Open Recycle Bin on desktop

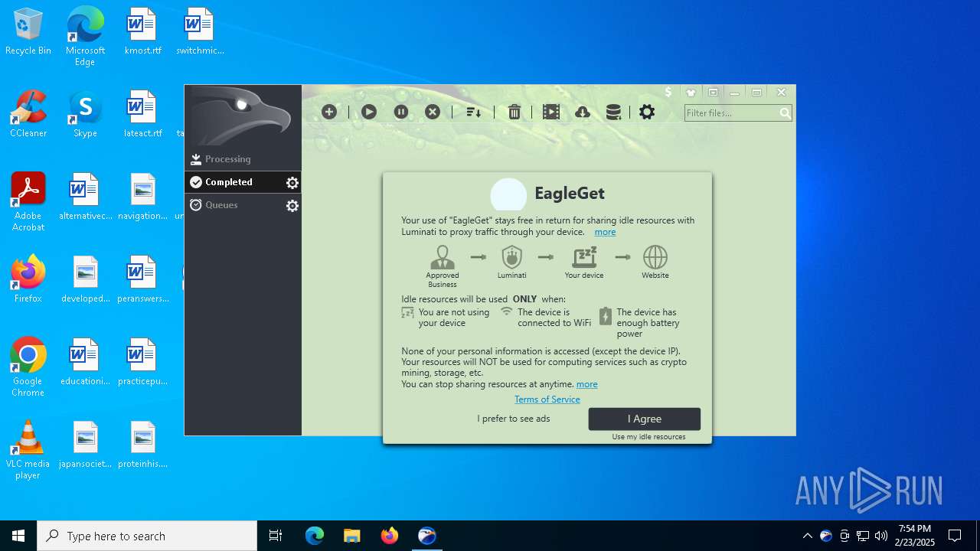click(28, 32)
